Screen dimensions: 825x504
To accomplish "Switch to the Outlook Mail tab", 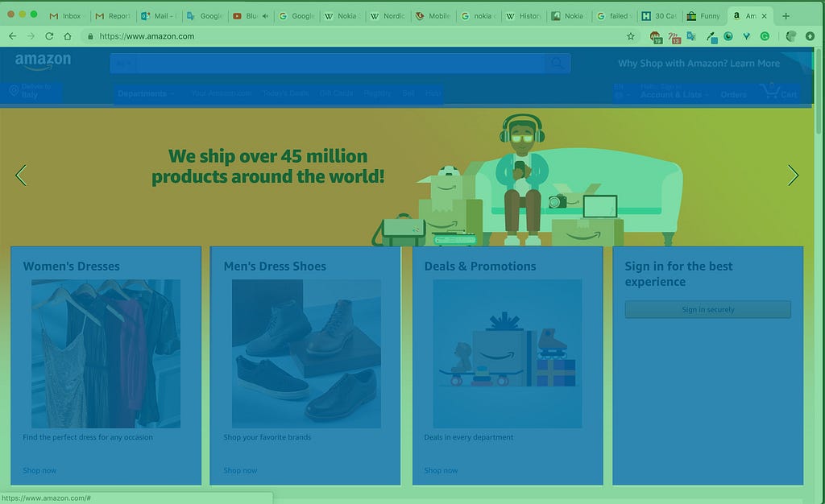I will pos(160,16).
